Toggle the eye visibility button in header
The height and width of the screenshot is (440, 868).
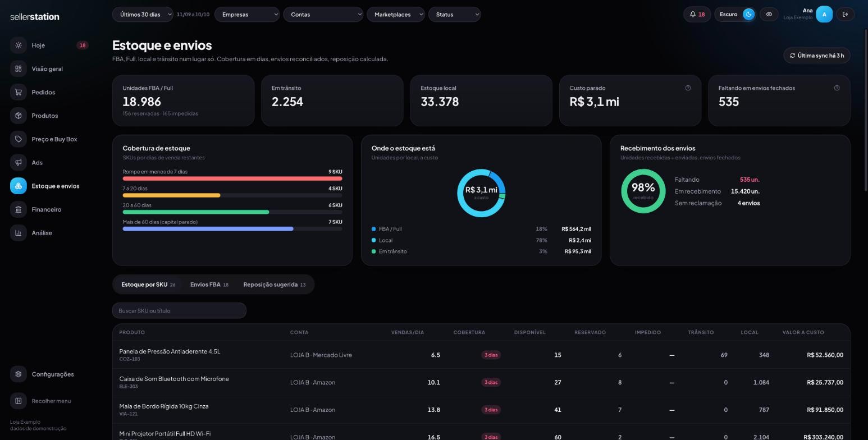[x=769, y=15]
